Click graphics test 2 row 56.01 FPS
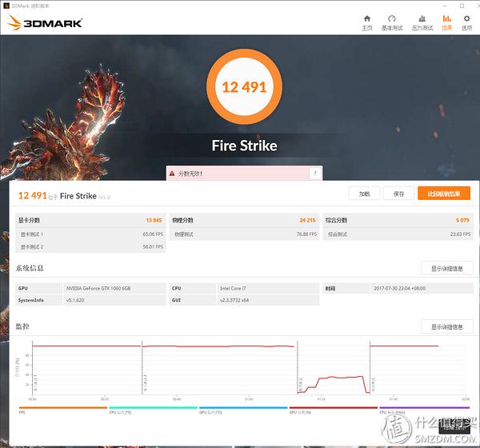This screenshot has height=448, width=480. [91, 247]
